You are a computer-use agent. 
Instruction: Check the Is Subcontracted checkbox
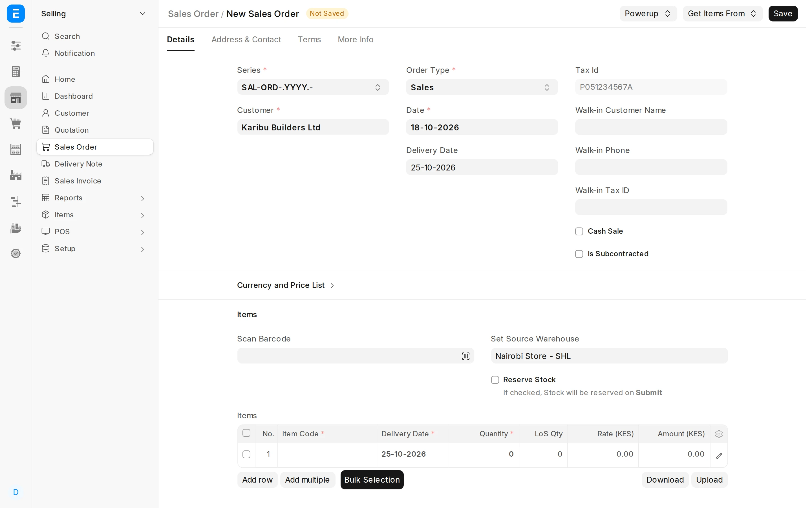coord(579,254)
